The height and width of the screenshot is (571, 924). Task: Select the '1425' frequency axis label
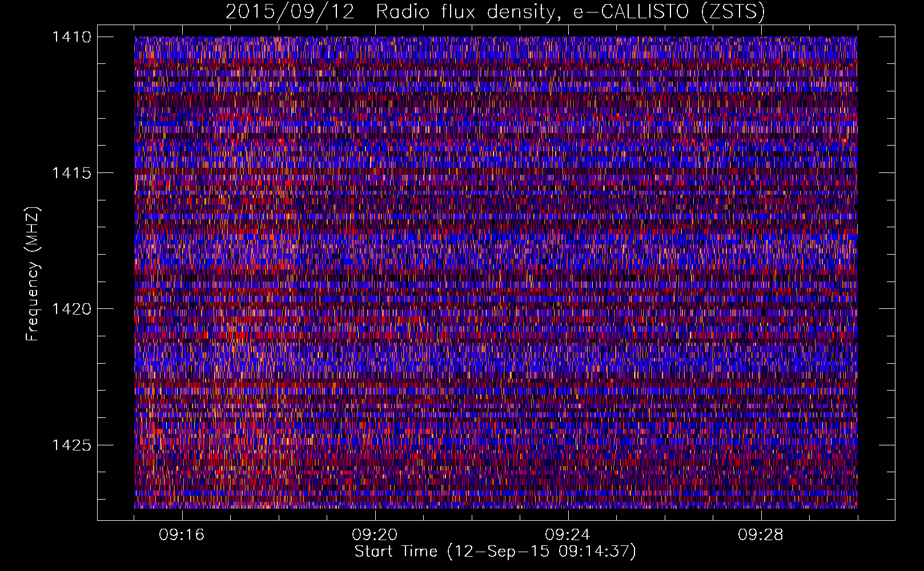[71, 445]
